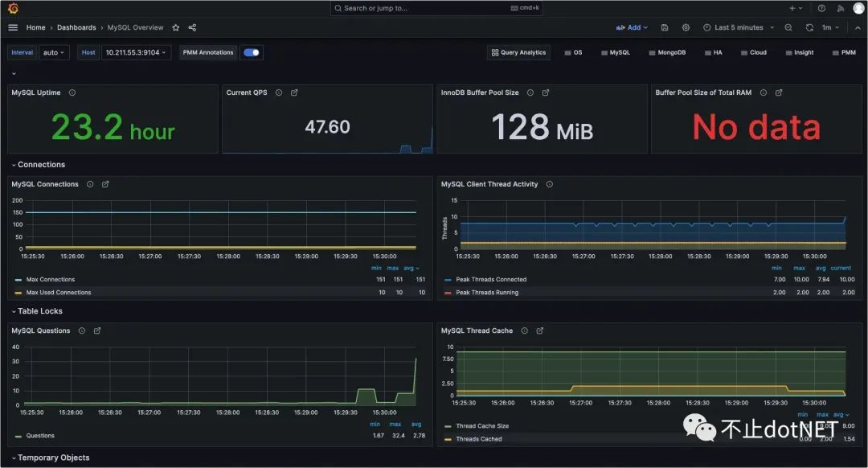Refresh the dashboard
Image resolution: width=868 pixels, height=468 pixels.
[809, 27]
